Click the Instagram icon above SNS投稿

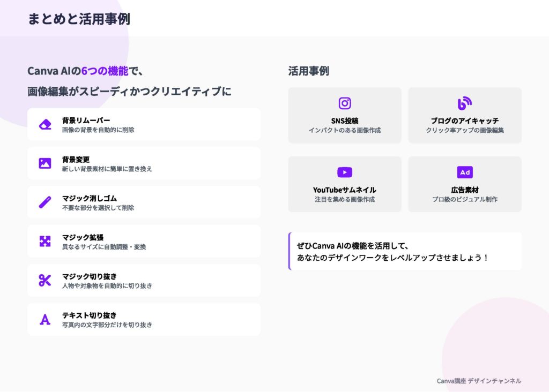[345, 103]
